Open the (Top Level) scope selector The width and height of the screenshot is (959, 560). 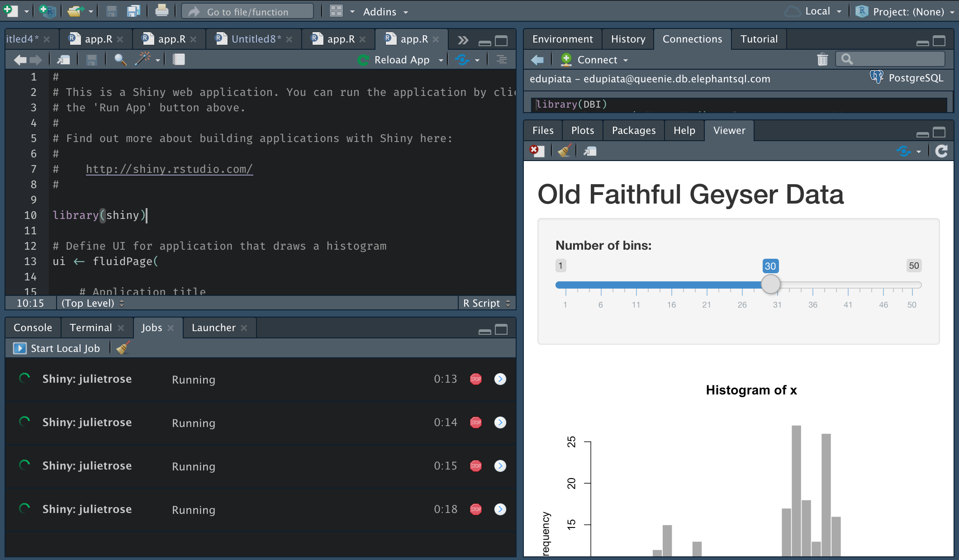tap(92, 303)
